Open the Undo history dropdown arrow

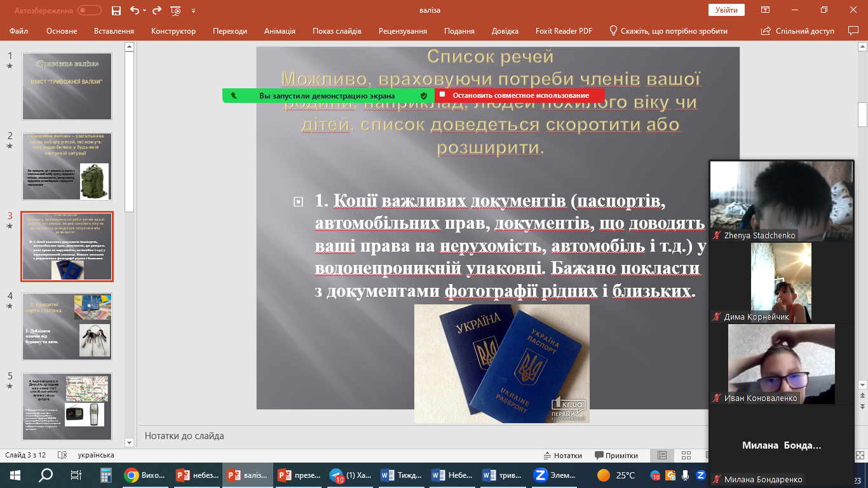pyautogui.click(x=144, y=11)
